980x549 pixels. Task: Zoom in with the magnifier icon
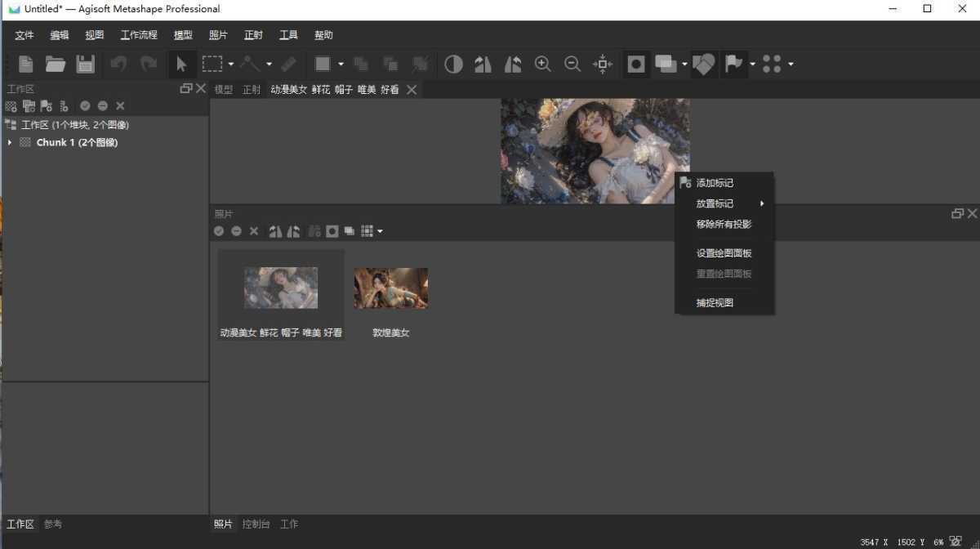542,64
